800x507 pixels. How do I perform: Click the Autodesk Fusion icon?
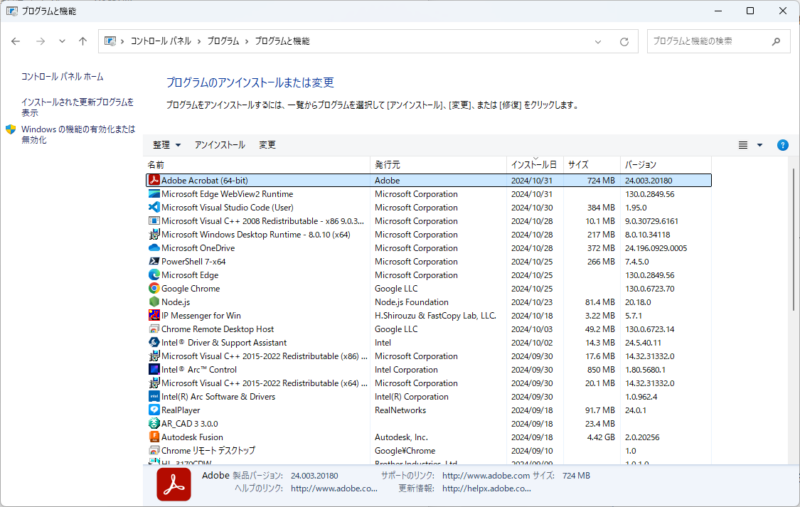click(154, 437)
